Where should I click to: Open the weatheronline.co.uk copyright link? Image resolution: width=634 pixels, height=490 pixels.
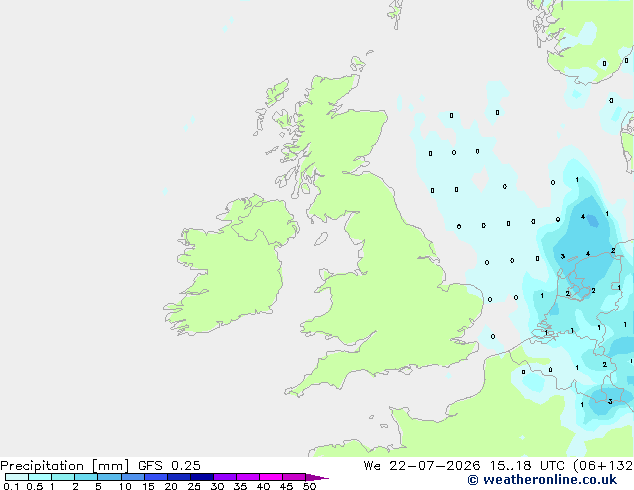542,480
